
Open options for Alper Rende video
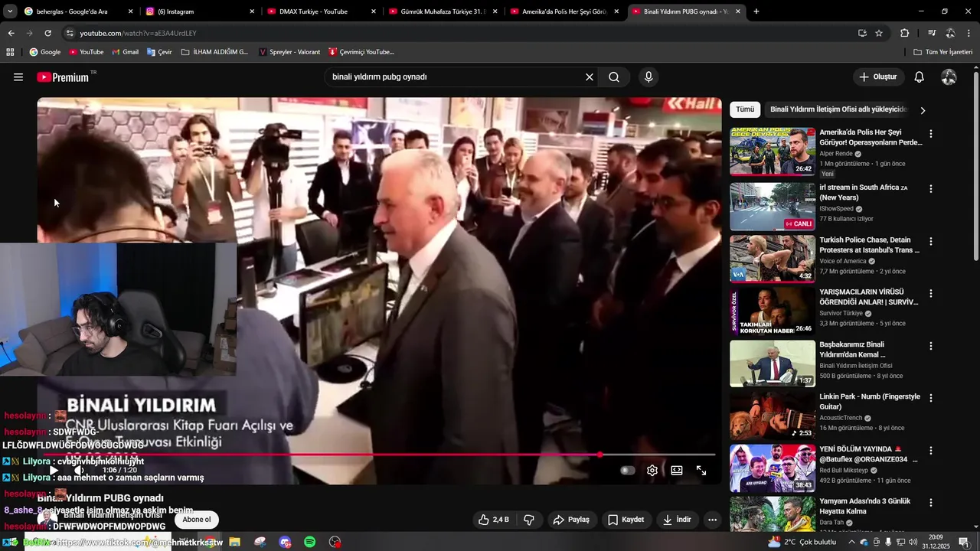click(931, 134)
